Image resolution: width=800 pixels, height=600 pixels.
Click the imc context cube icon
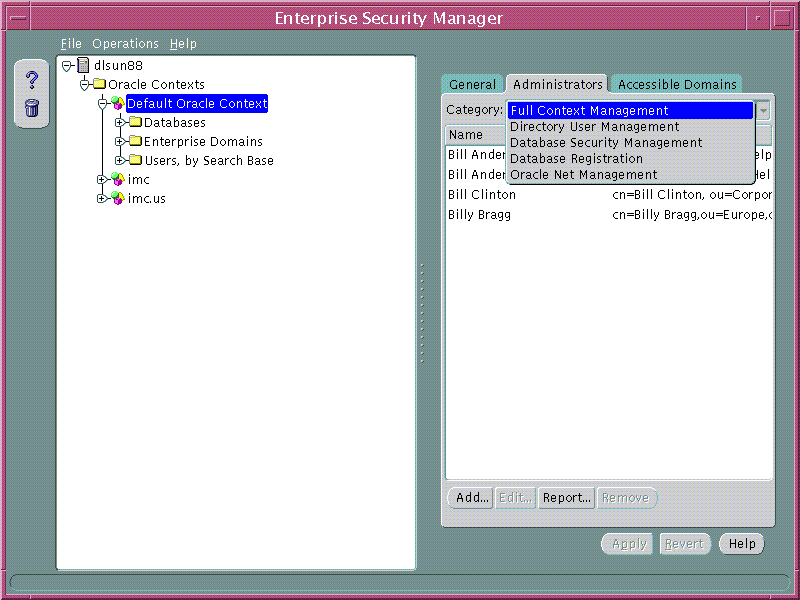pos(117,179)
